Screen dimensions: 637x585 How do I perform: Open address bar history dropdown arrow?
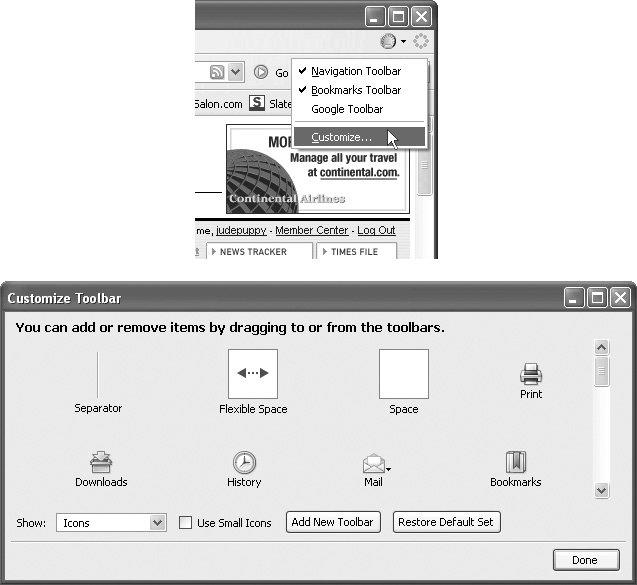click(236, 72)
